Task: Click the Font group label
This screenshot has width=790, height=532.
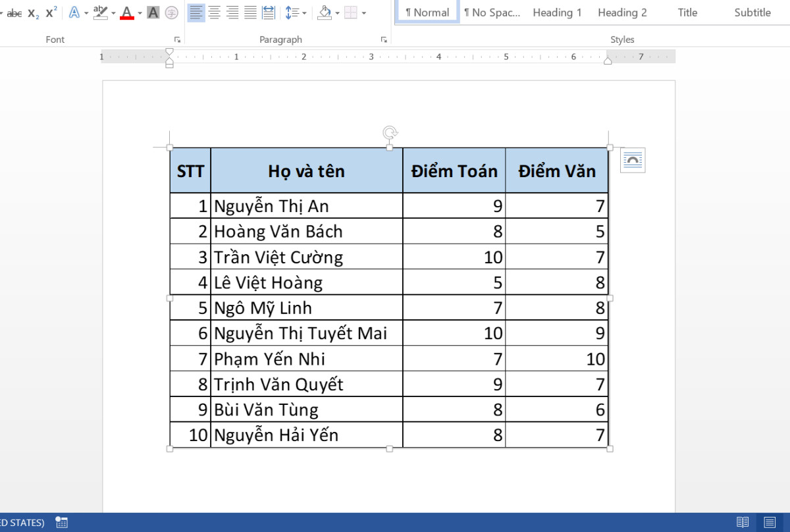Action: pyautogui.click(x=55, y=40)
